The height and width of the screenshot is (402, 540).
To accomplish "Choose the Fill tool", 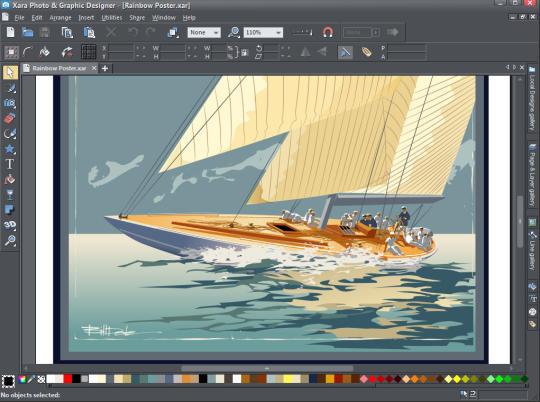I will click(10, 179).
